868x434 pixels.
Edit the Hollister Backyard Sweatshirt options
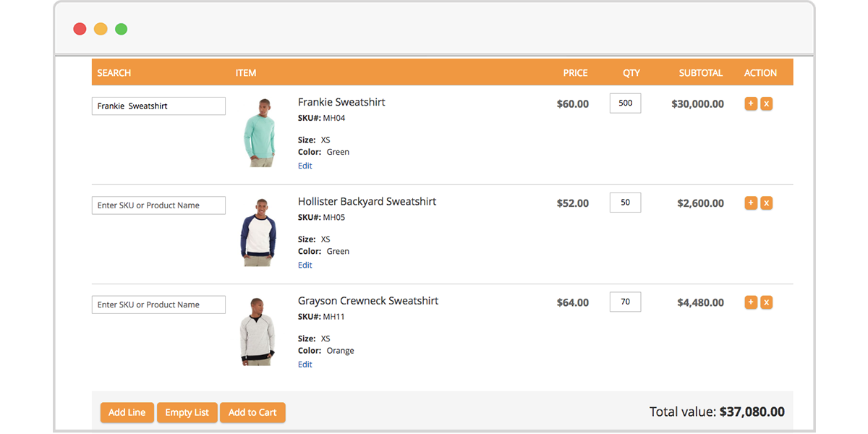[x=305, y=265]
